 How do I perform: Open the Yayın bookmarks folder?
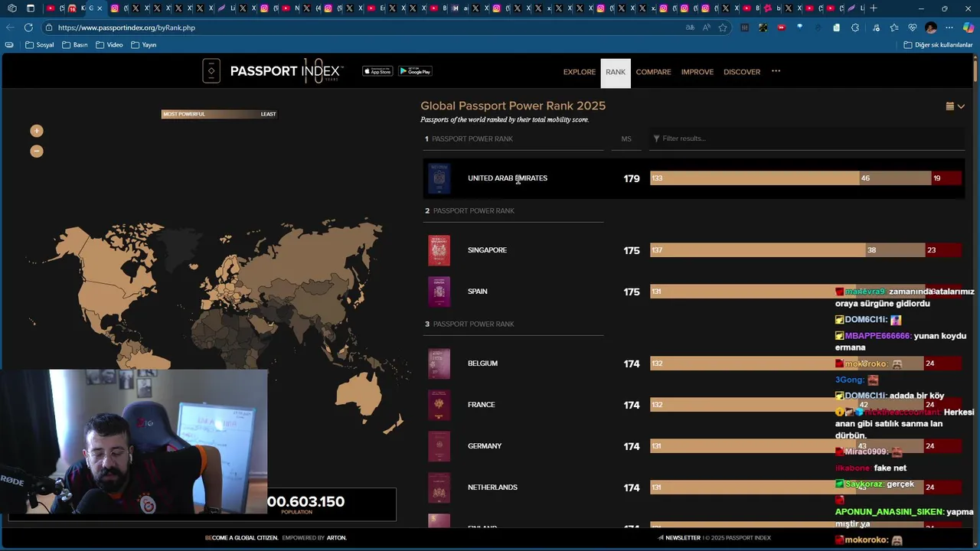[144, 45]
